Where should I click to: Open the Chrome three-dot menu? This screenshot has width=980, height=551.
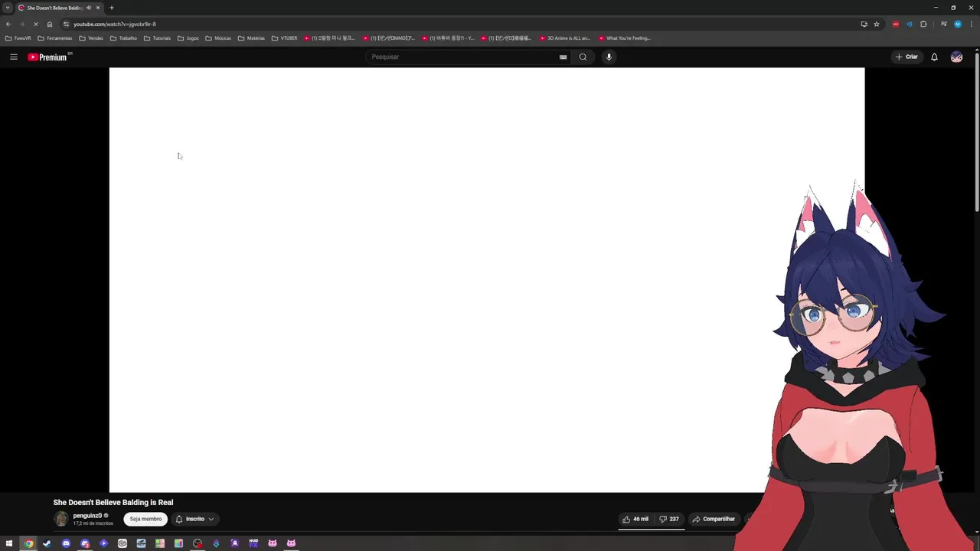[971, 24]
